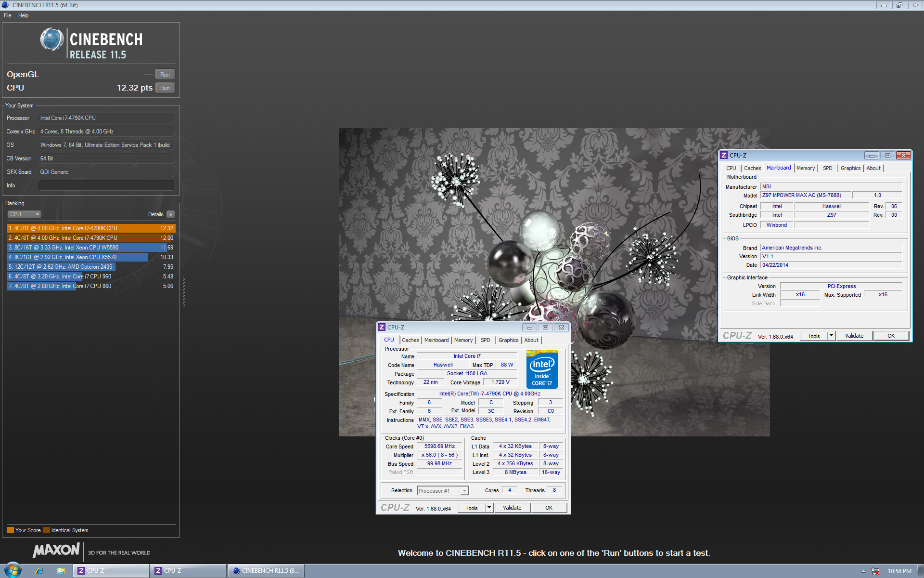The height and width of the screenshot is (578, 924).
Task: Open Processor #1 selection dropdown
Action: [x=442, y=491]
